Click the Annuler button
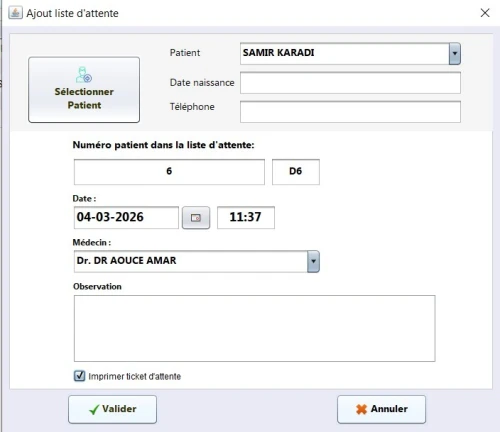The width and height of the screenshot is (500, 432). pyautogui.click(x=381, y=409)
